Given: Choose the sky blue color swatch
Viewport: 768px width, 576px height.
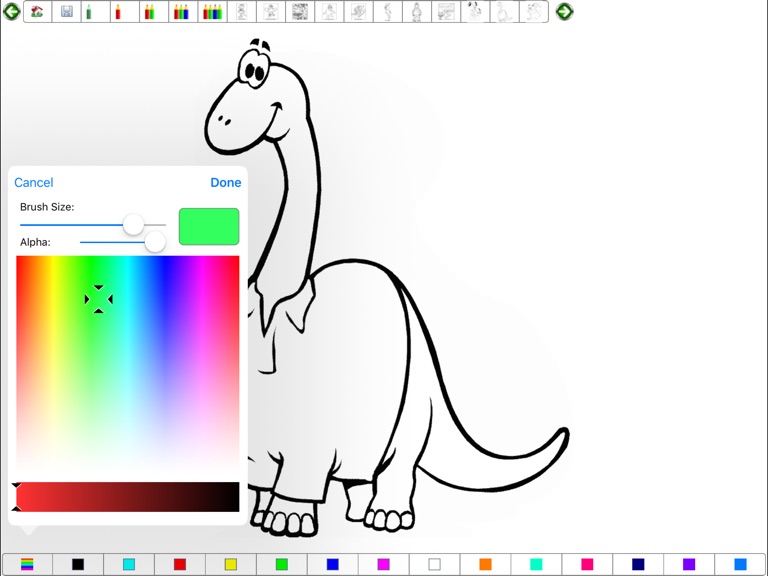Looking at the screenshot, I should tap(741, 564).
